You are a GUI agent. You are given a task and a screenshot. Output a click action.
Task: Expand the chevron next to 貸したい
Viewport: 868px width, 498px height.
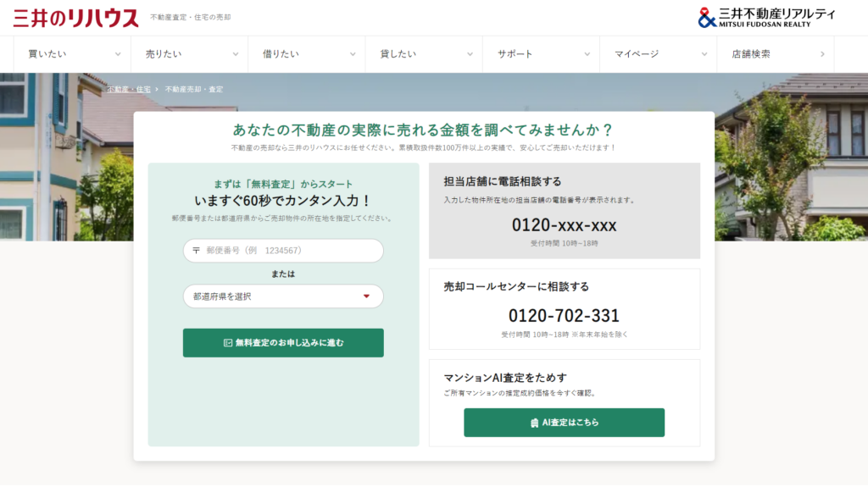pos(470,54)
